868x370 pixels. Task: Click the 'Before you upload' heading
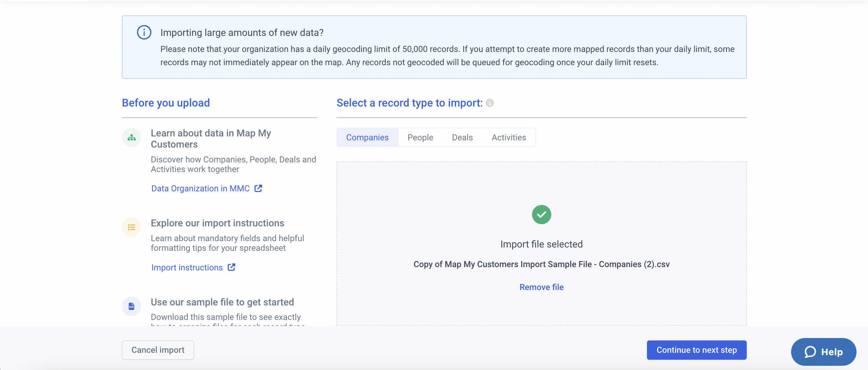[166, 103]
